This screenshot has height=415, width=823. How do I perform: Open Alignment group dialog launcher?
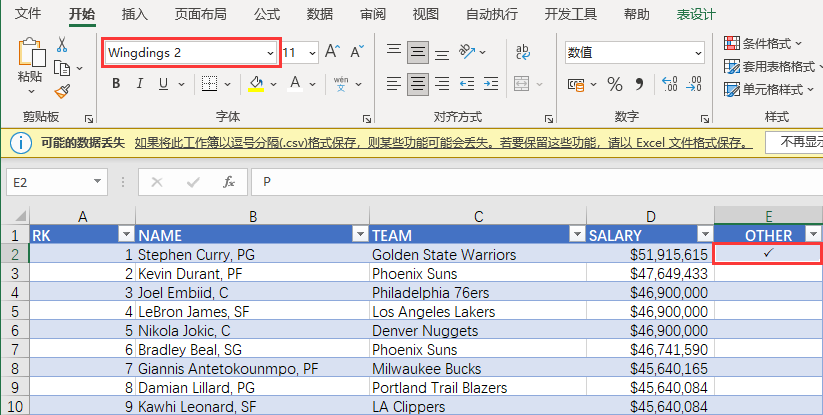click(548, 119)
